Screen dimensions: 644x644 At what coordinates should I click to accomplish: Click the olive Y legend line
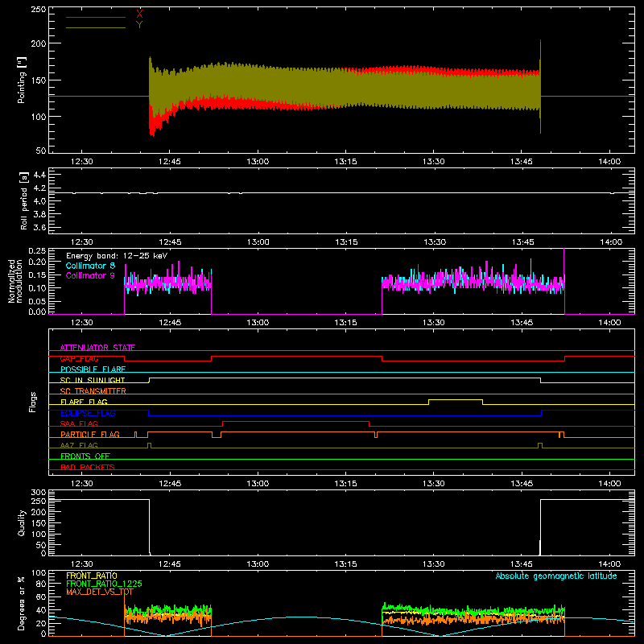tap(96, 28)
